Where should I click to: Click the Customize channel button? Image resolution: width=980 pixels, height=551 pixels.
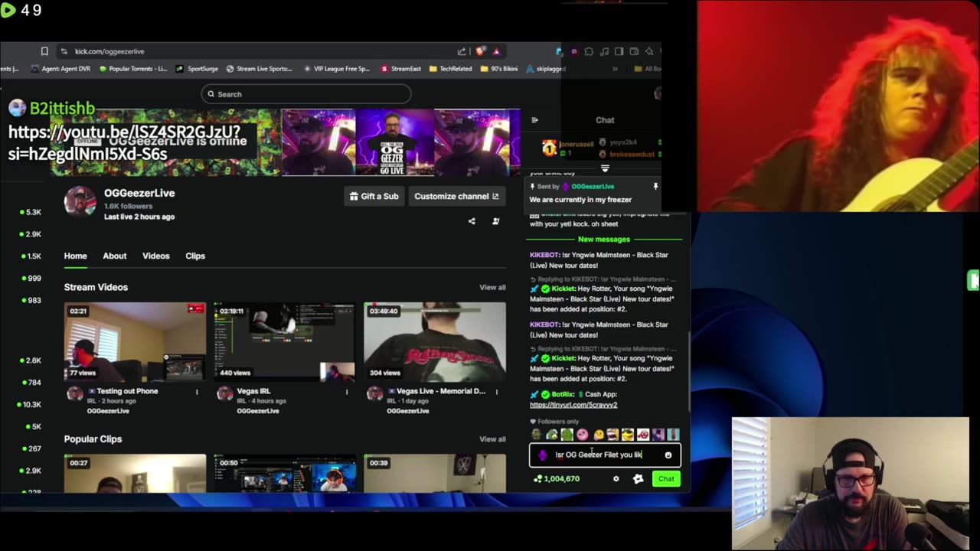(x=456, y=197)
